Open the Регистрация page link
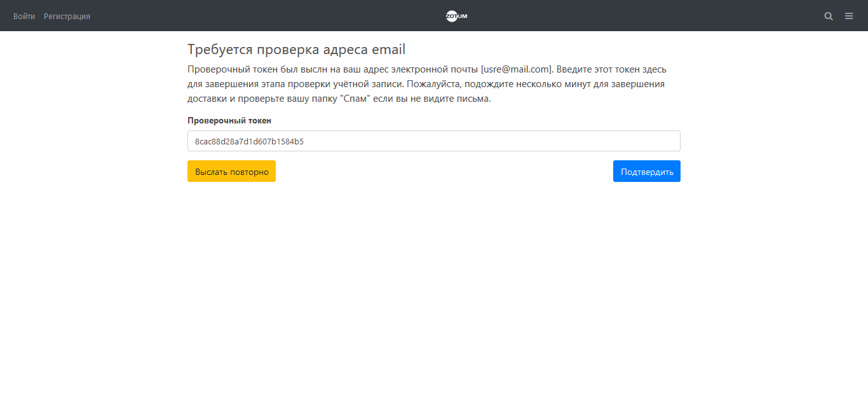This screenshot has height=416, width=868. (67, 16)
